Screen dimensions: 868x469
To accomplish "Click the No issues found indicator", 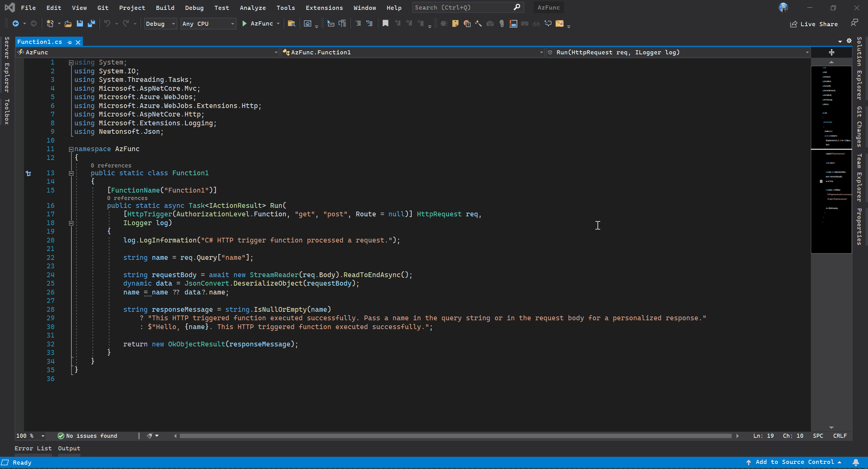I will click(88, 436).
